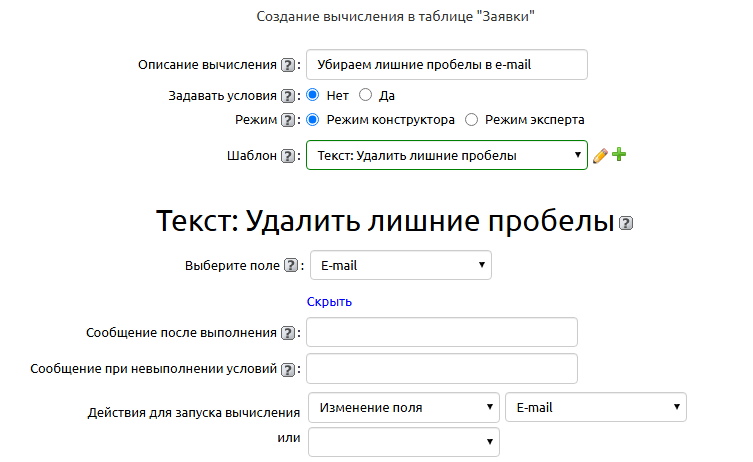The height and width of the screenshot is (462, 753).
Task: Click help icon next to Выберите поле
Action: tap(291, 266)
